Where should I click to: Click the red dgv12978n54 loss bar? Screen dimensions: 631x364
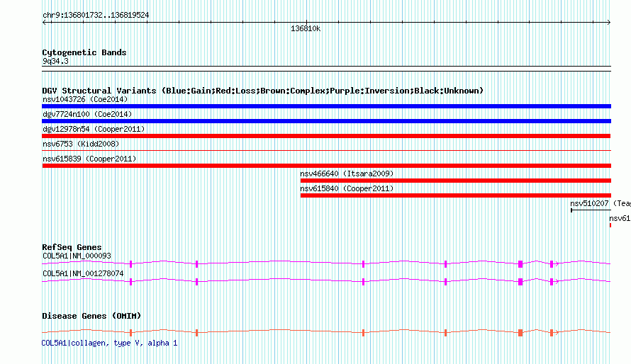pos(326,136)
